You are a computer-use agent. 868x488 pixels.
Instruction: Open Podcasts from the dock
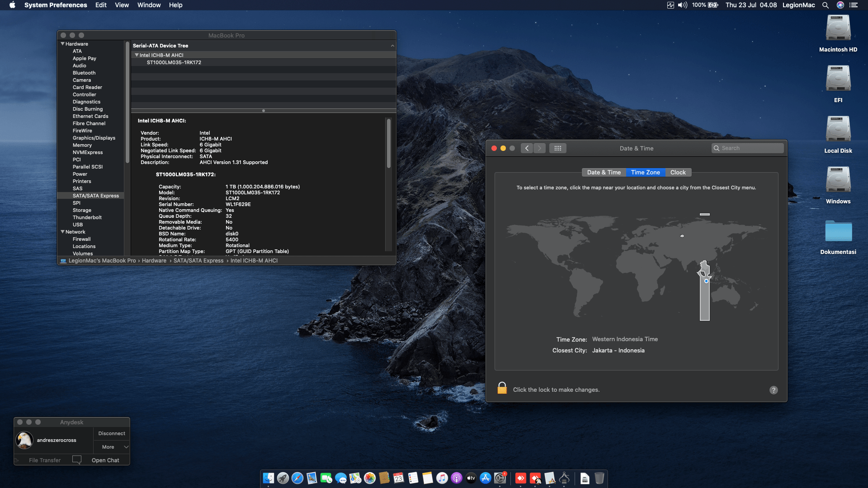tap(457, 478)
